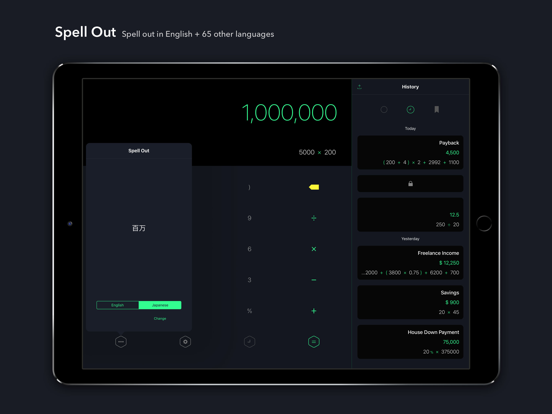Tap Change to pick another language
Image resolution: width=552 pixels, height=414 pixels.
(160, 318)
